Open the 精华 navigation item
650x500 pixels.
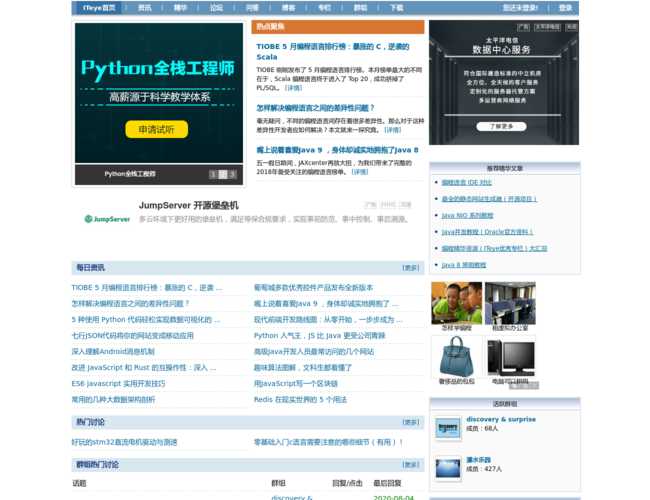click(x=180, y=8)
